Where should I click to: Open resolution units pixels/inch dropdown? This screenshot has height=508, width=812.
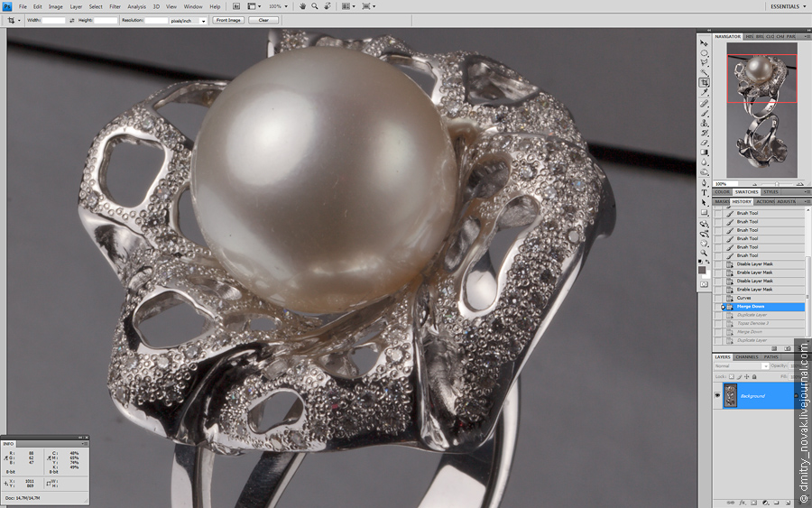coord(188,21)
